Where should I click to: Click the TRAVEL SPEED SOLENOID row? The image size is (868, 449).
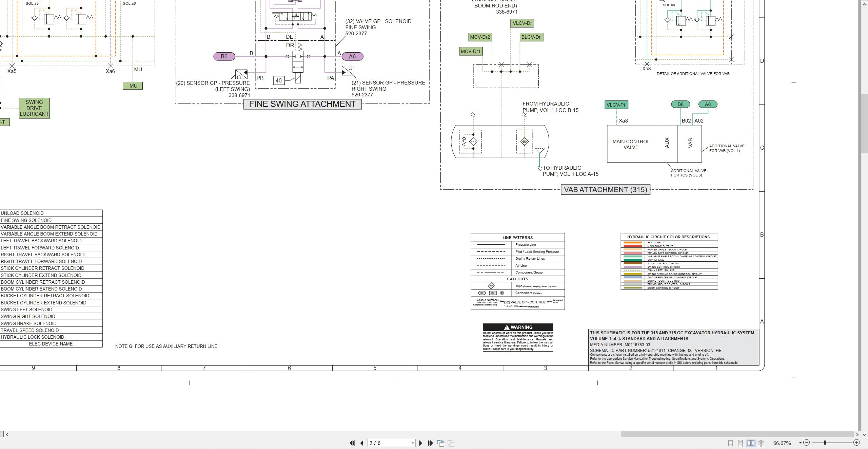tap(51, 330)
